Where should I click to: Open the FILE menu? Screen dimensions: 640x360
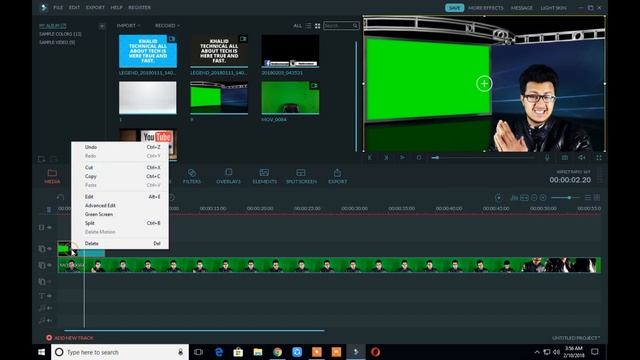[58, 8]
